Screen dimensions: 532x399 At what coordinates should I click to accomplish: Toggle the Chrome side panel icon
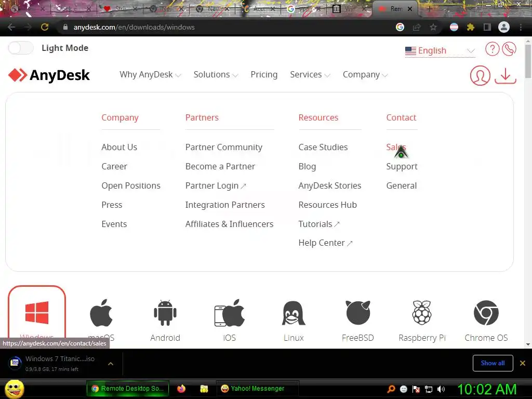click(487, 27)
